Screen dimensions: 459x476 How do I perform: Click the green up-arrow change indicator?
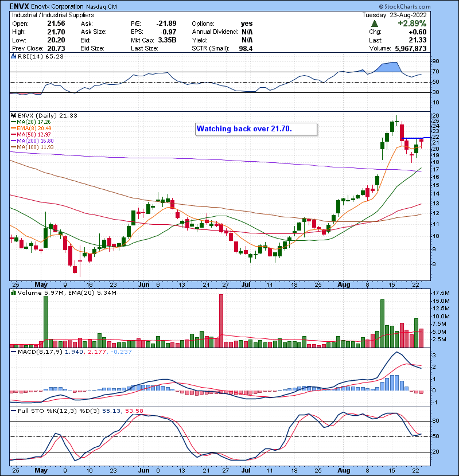(x=375, y=24)
